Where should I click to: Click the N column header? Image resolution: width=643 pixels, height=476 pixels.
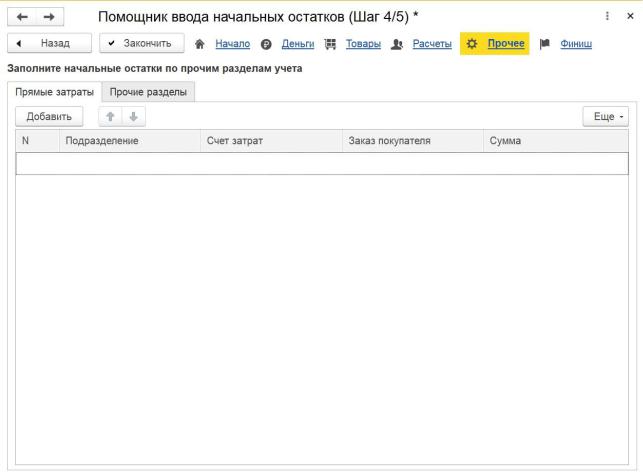38,141
